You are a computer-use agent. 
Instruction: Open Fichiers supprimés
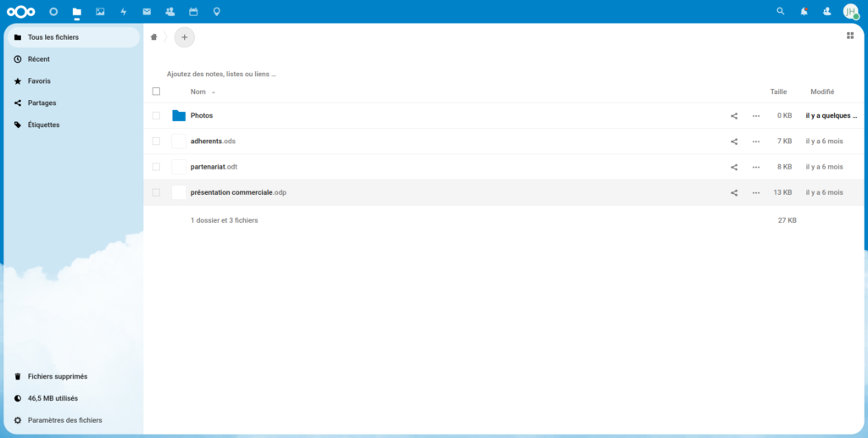pyautogui.click(x=73, y=376)
